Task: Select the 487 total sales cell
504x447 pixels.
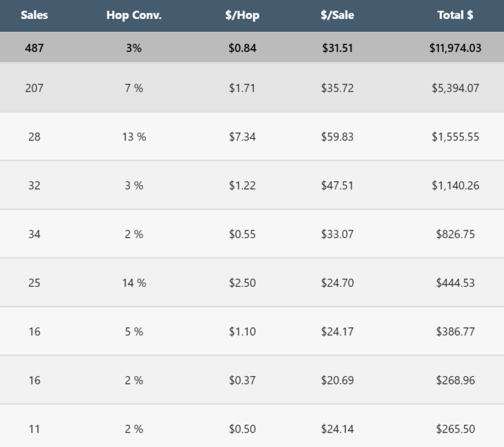Action: (x=34, y=47)
